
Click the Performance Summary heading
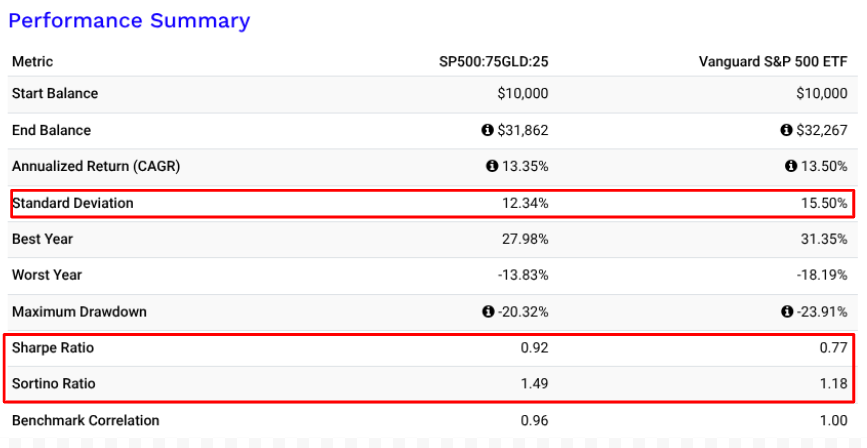pyautogui.click(x=129, y=20)
